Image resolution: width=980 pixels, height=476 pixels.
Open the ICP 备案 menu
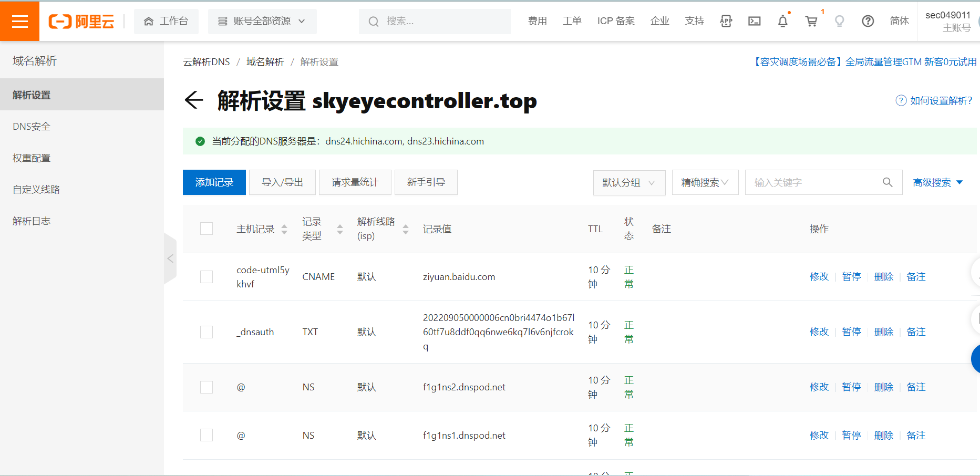click(616, 21)
